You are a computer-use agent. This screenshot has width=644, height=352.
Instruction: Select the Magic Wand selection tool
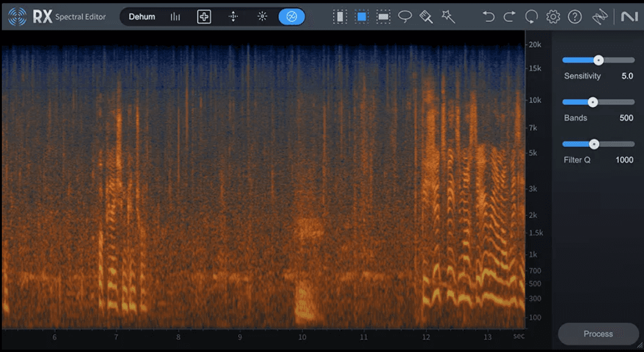pos(448,17)
